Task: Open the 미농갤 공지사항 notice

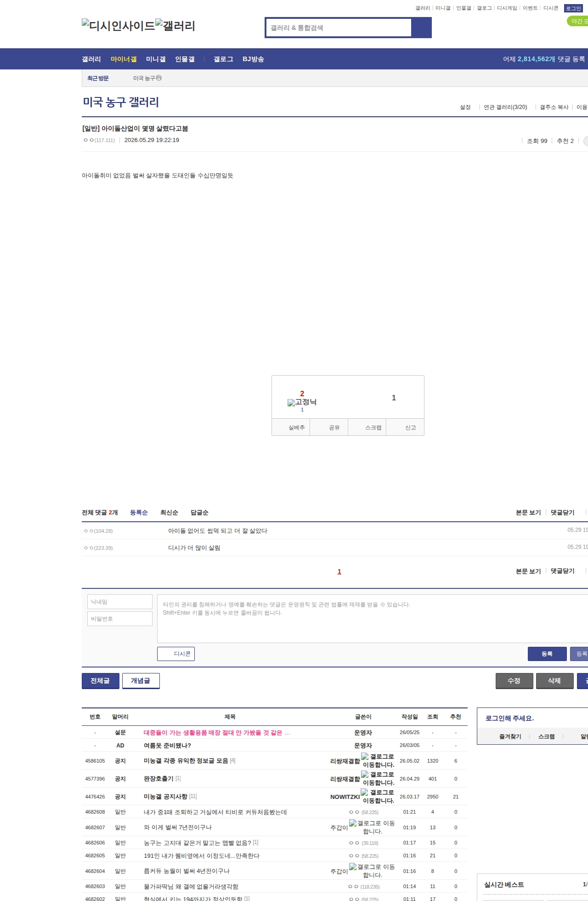Action: 165,796
